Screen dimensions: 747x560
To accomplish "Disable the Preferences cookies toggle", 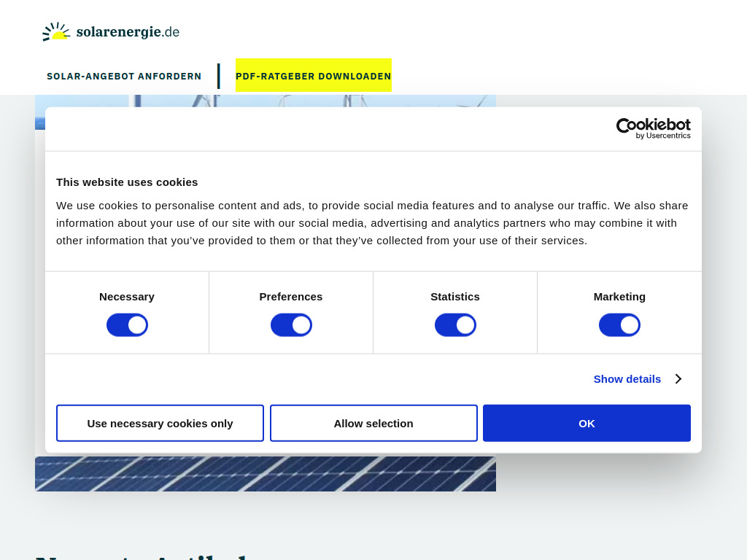I will tap(291, 324).
